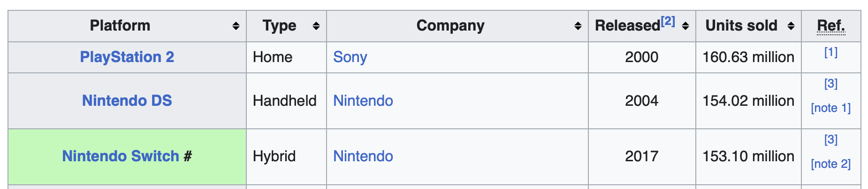Open the Nintendo Switch article link
The image size is (868, 189).
pyautogui.click(x=121, y=156)
